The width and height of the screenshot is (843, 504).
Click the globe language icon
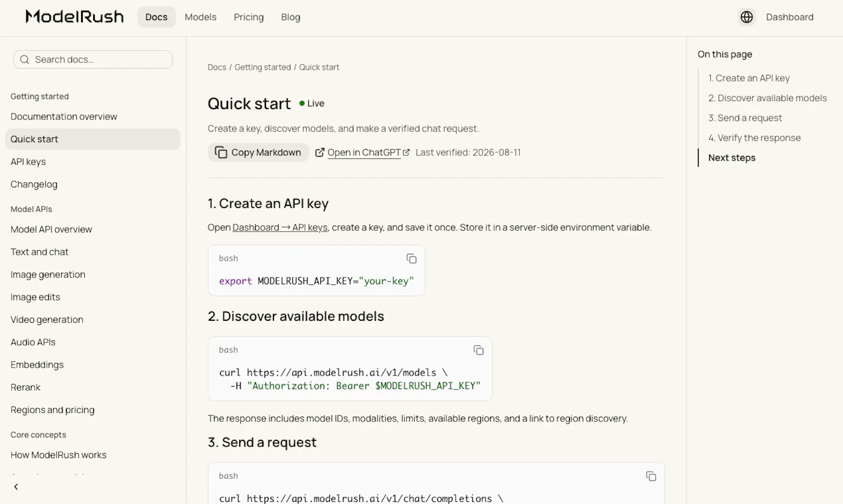tap(747, 17)
